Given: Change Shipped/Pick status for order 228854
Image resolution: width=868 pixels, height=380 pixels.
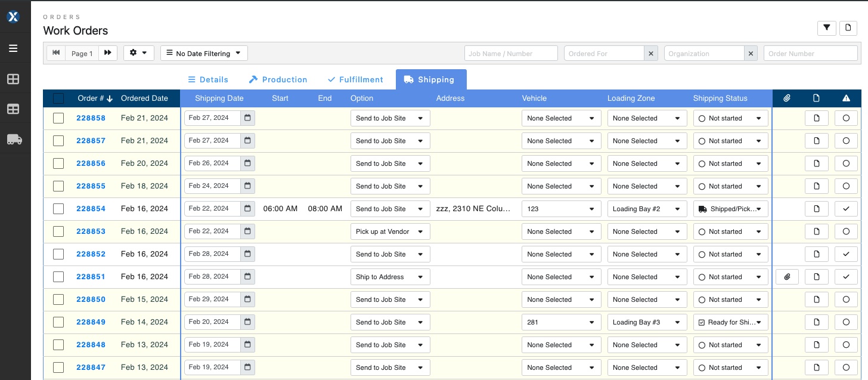Looking at the screenshot, I should [x=730, y=208].
